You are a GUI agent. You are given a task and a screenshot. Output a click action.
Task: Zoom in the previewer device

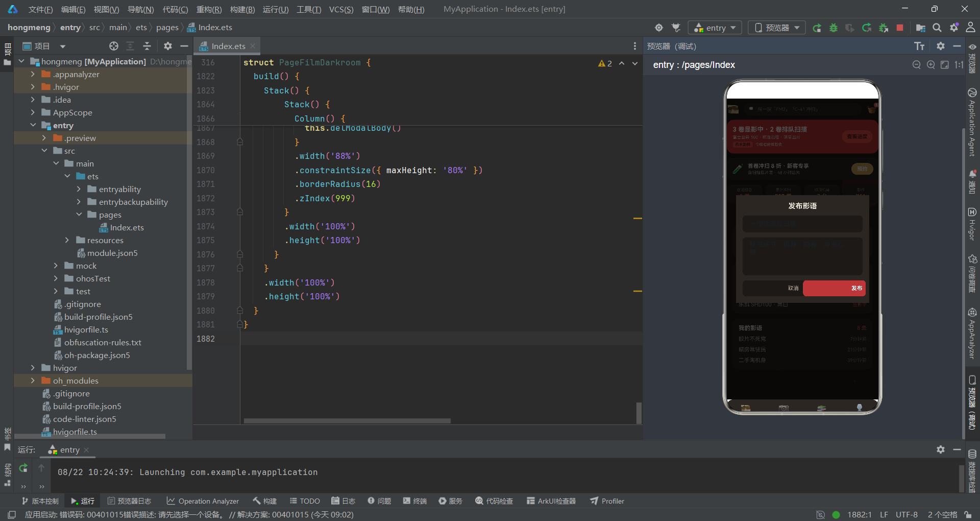point(931,65)
